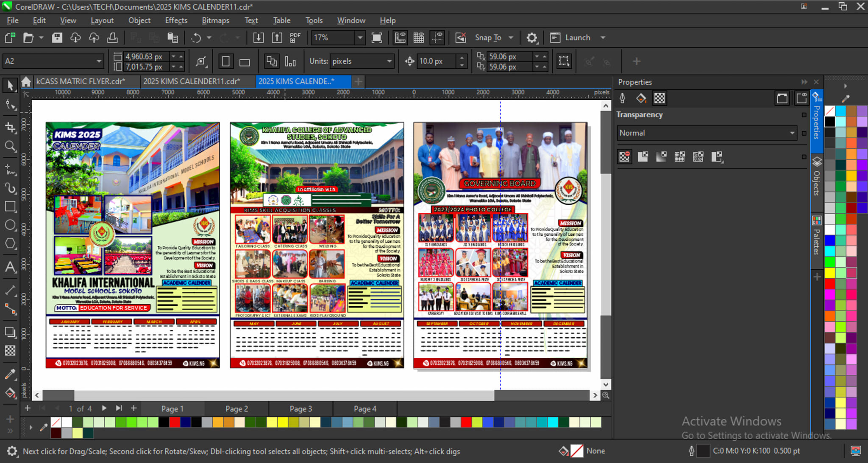Click the no-fill swatch in document palette
Viewport: 868px width, 463px height.
56,422
